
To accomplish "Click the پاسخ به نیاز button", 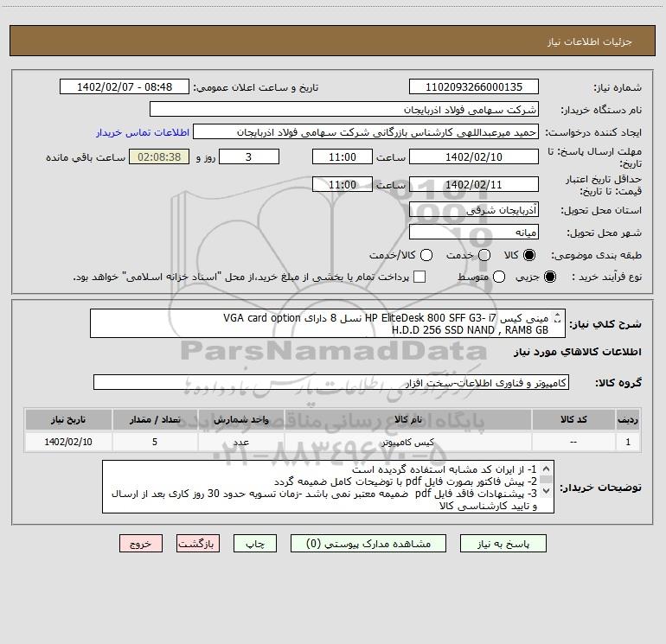I will [x=503, y=544].
